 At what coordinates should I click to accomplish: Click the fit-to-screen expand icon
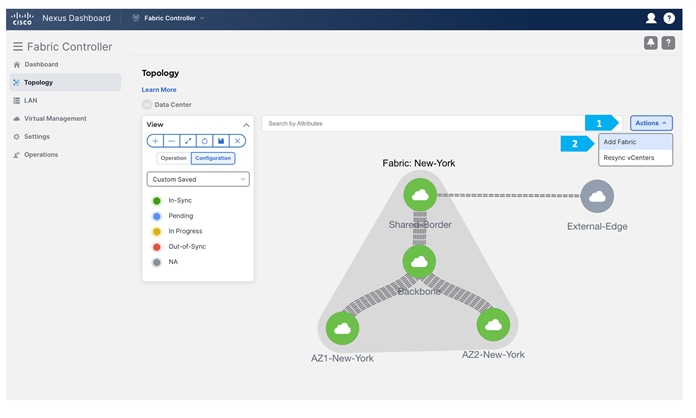[x=188, y=141]
